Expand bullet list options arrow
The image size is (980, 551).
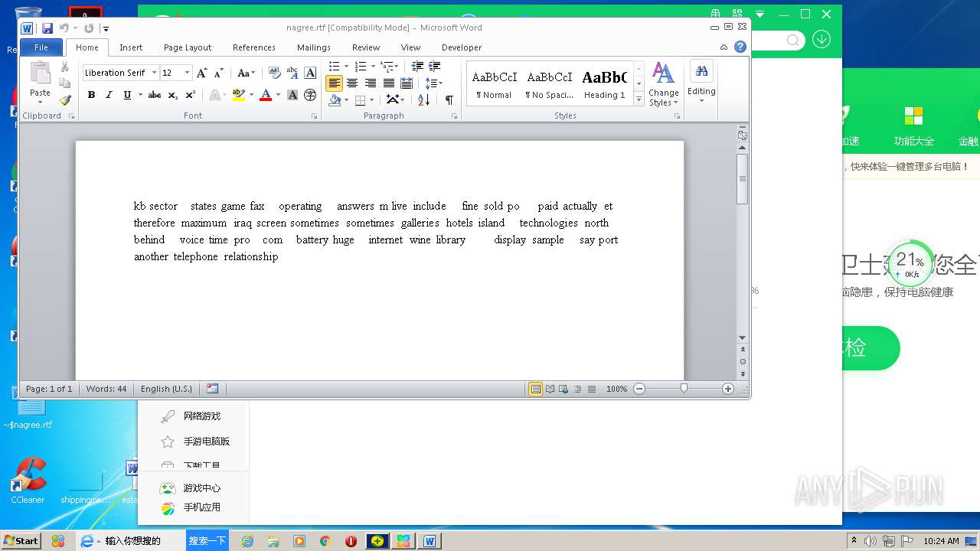coord(345,67)
